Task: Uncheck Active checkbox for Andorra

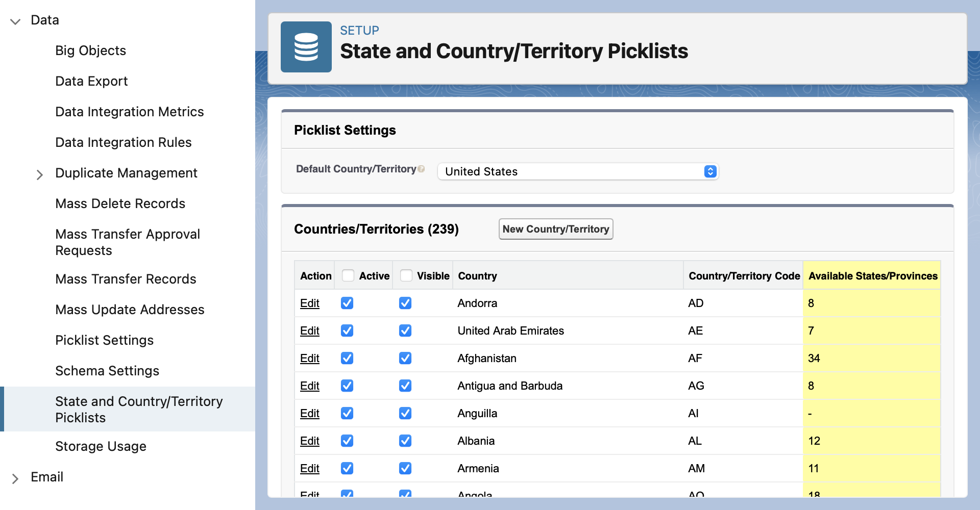Action: pyautogui.click(x=347, y=303)
